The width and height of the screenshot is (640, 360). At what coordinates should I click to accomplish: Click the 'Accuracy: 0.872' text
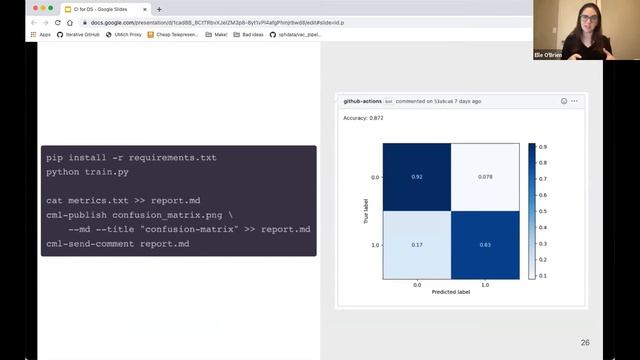363,118
